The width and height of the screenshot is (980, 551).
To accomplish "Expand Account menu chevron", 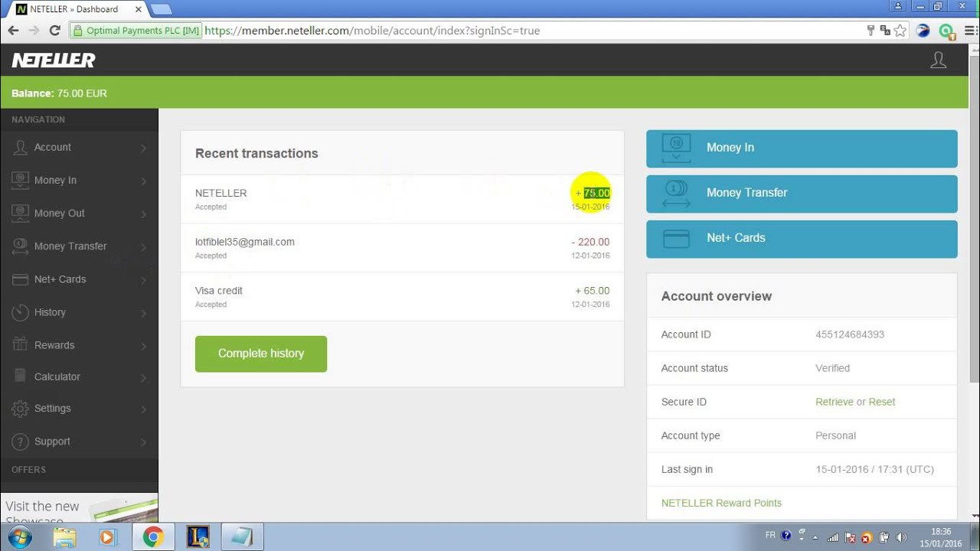I will [x=143, y=148].
